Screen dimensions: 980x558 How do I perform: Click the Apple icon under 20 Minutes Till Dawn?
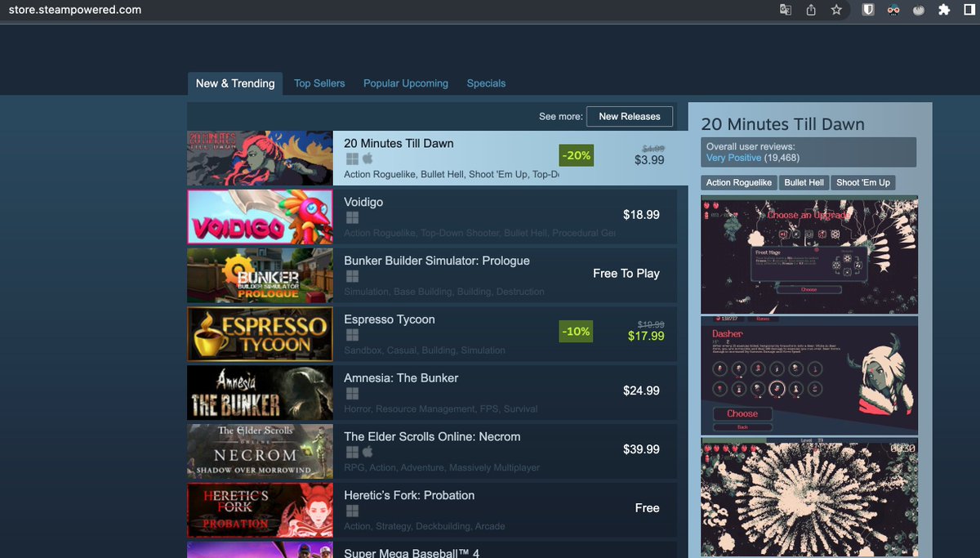click(x=367, y=158)
